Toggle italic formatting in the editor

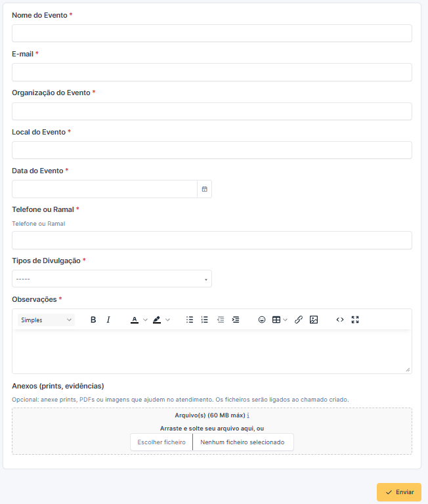pos(108,320)
